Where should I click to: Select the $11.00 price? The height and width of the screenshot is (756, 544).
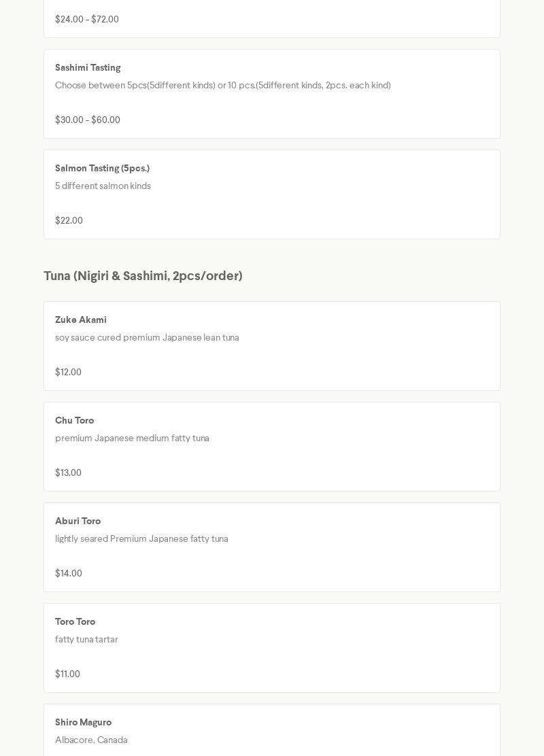point(67,674)
